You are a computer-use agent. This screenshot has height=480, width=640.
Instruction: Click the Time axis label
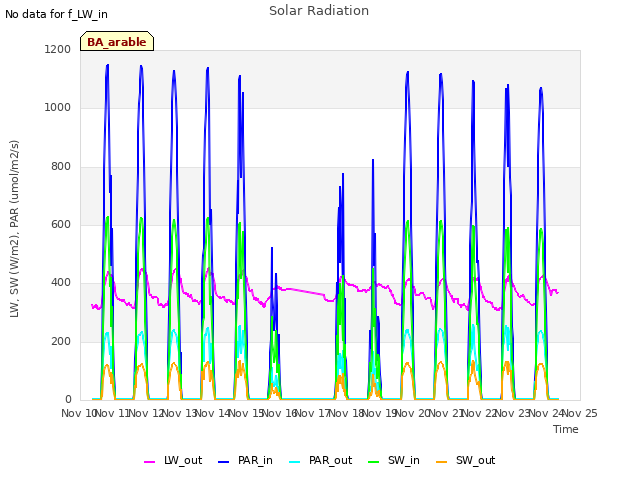(x=566, y=429)
